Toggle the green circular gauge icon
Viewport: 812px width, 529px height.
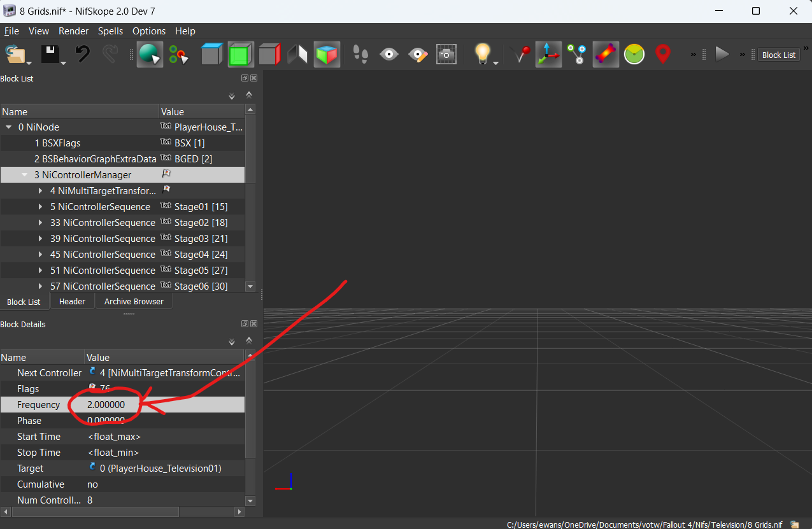pos(634,54)
